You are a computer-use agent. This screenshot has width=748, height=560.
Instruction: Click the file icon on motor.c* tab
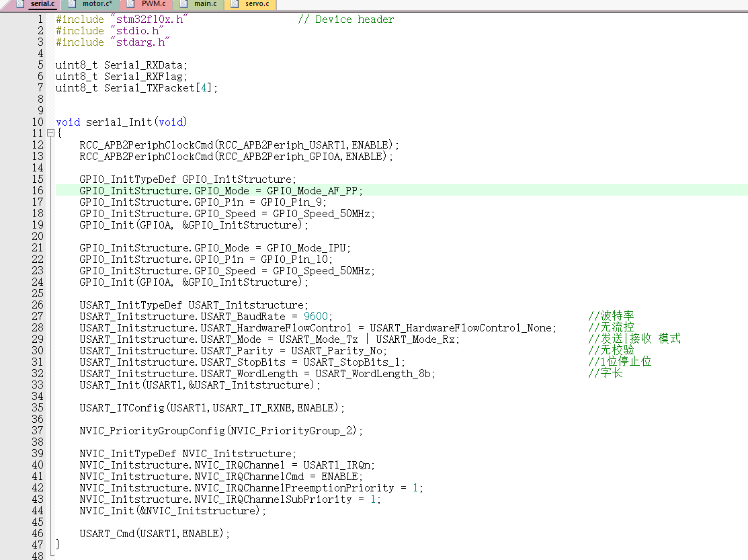72,4
